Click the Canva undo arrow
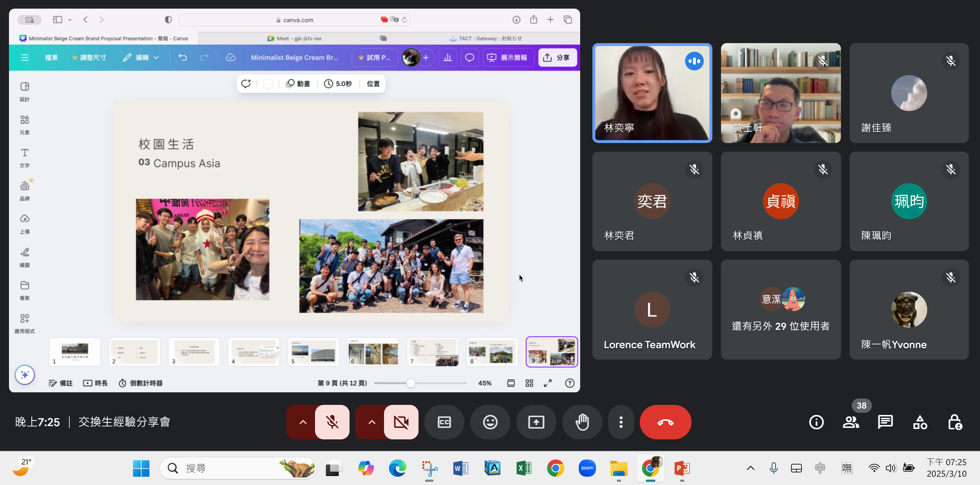The image size is (980, 485). point(182,57)
